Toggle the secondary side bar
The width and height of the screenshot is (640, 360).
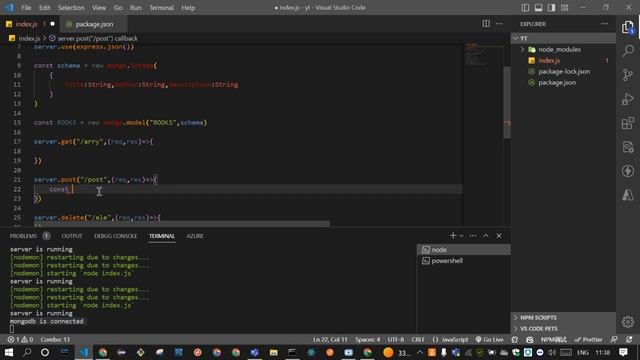click(551, 8)
